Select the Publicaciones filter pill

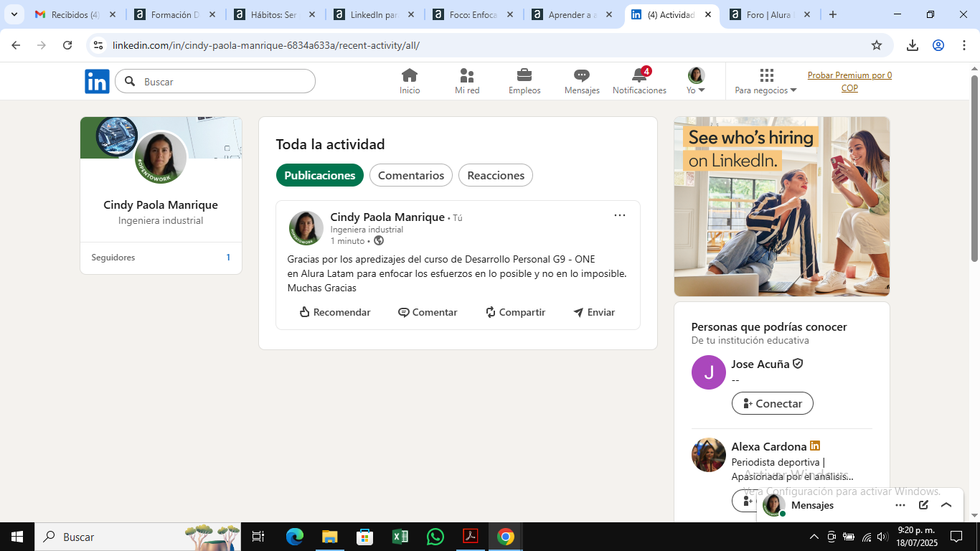[x=320, y=175]
